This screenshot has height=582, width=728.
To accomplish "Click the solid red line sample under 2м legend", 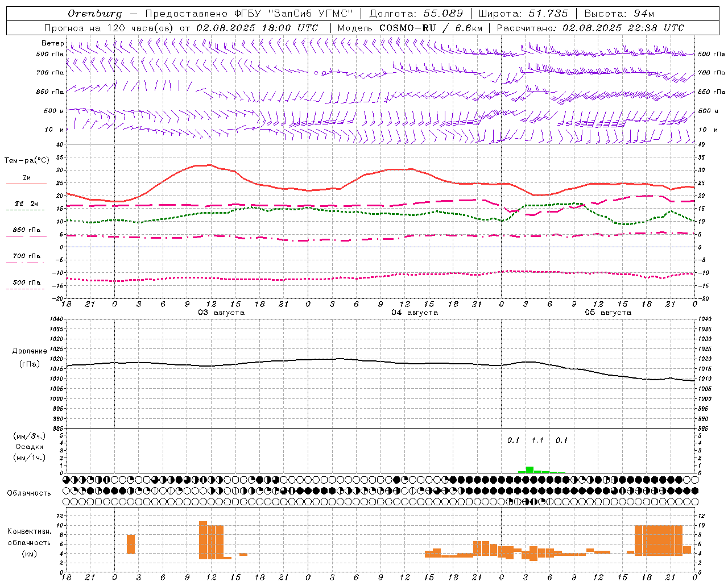I will [26, 184].
